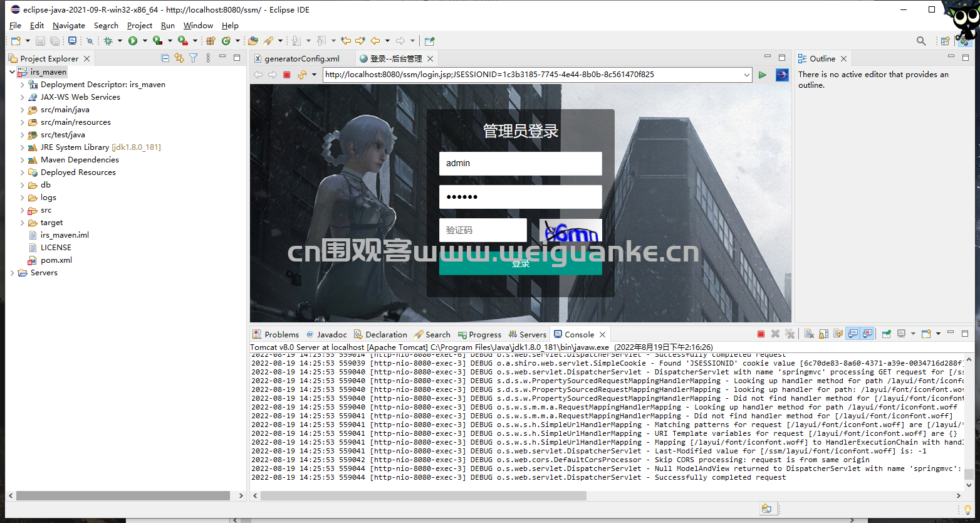This screenshot has width=980, height=523.
Task: Click the Search flashlight toolbar icon
Action: [268, 41]
